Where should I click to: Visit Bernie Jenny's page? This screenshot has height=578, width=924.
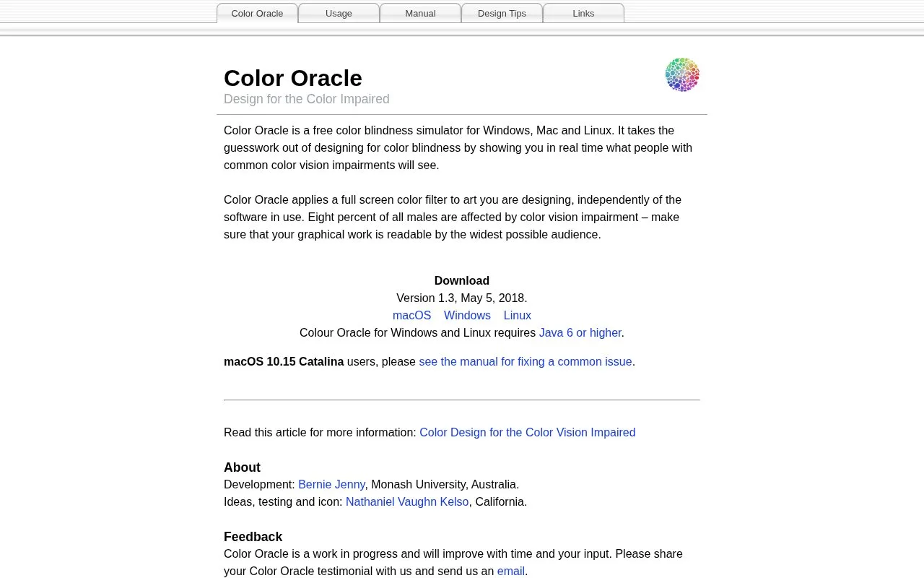(331, 484)
